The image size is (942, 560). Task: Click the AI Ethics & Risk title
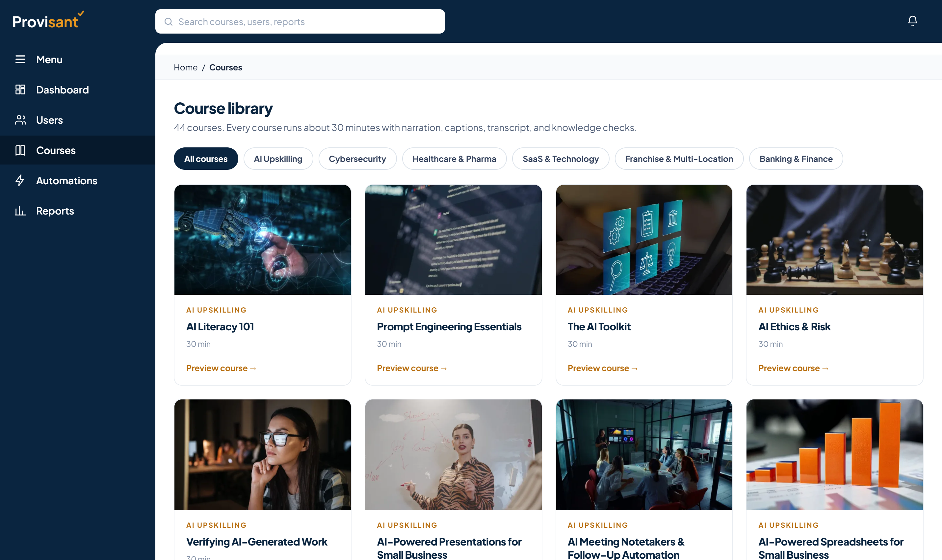[x=795, y=326]
